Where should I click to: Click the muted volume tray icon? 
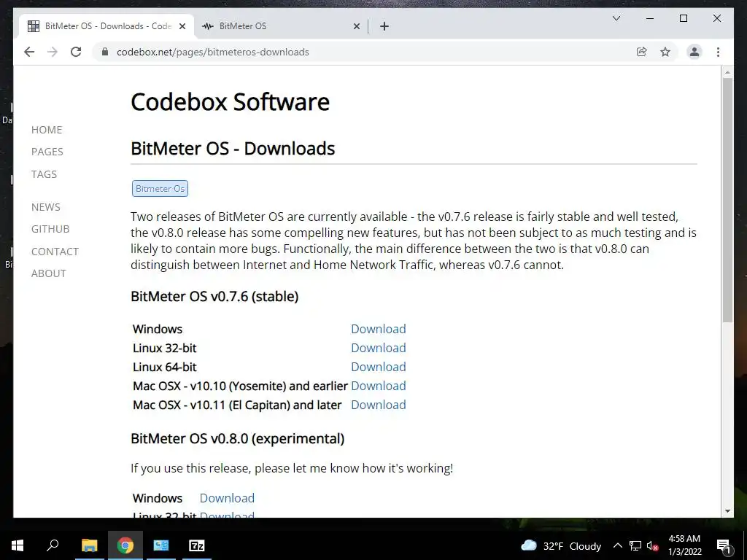[x=653, y=546]
